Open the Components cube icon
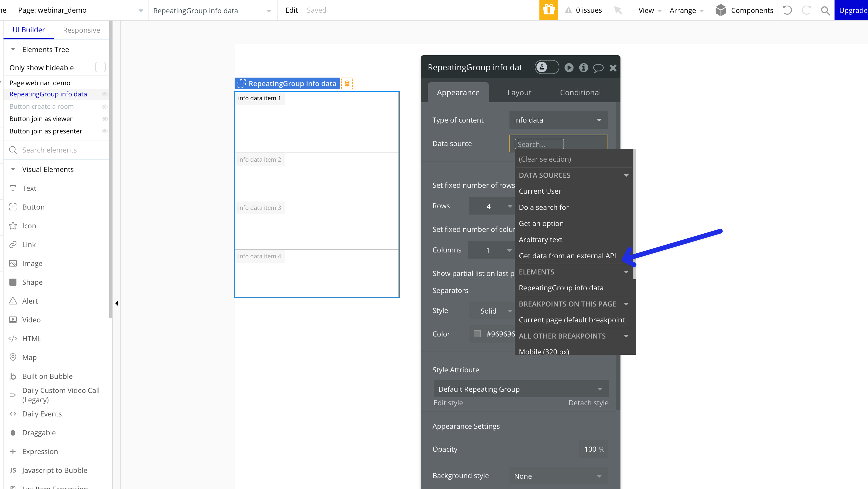 (x=721, y=10)
